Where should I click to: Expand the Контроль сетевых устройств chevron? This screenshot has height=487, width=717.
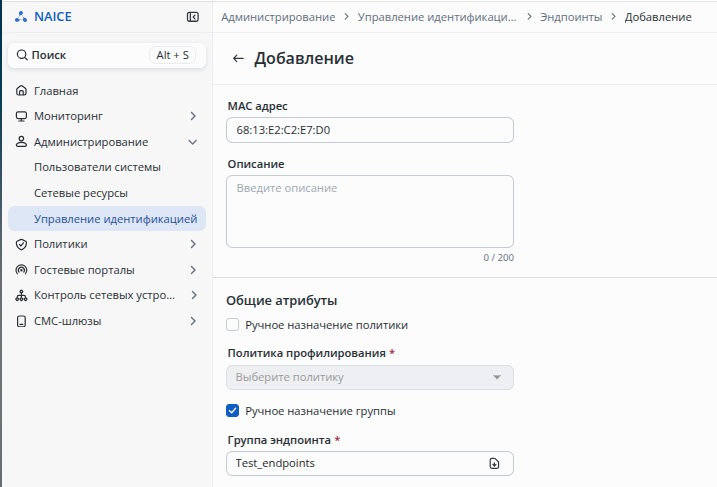coord(193,295)
